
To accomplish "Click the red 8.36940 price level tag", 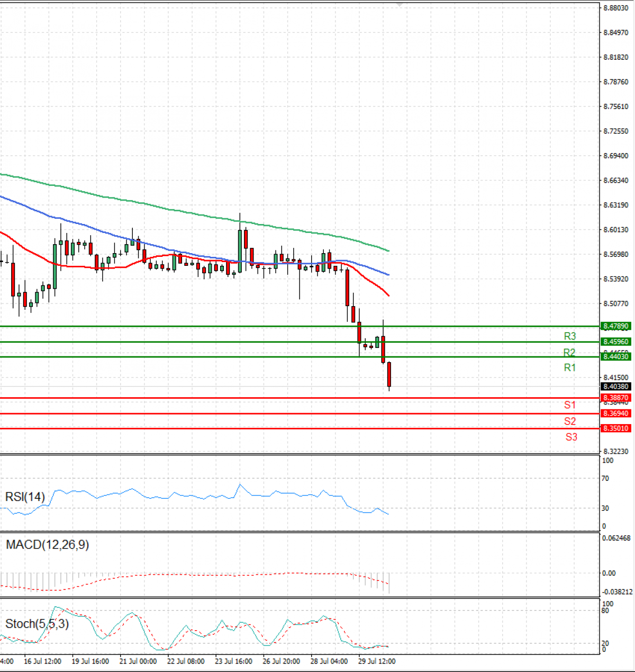I will (616, 413).
